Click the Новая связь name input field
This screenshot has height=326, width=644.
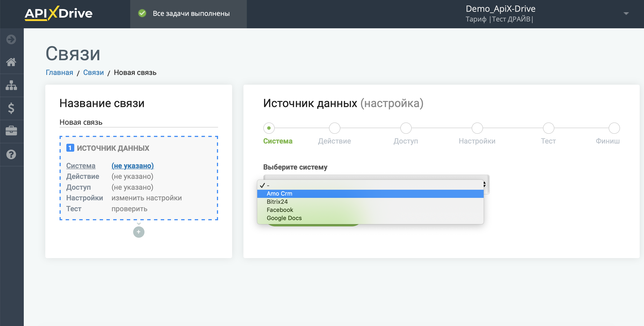point(139,122)
